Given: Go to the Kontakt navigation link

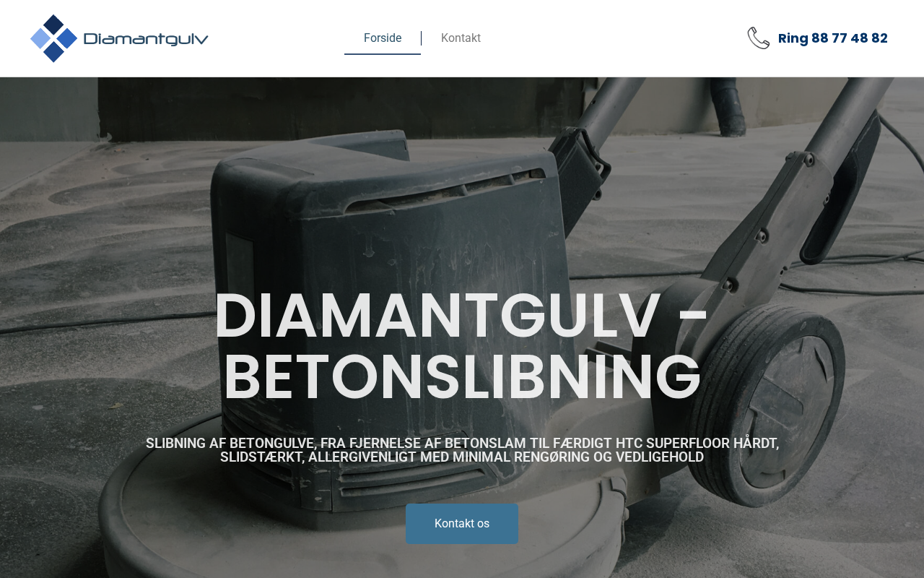Looking at the screenshot, I should (x=461, y=38).
